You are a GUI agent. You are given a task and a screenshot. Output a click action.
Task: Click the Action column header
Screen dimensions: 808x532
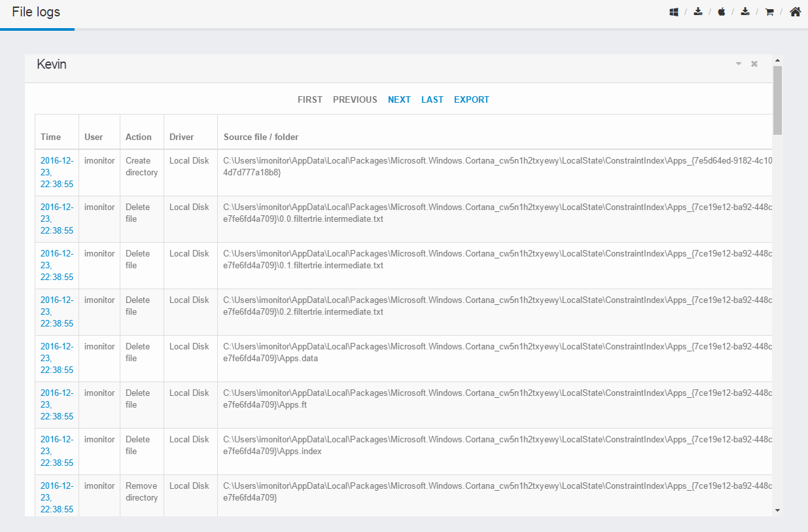(139, 137)
